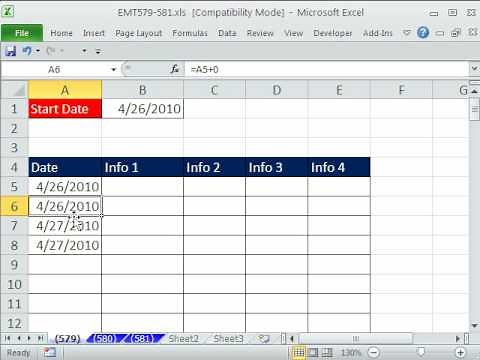Viewport: 480px width, 360px height.
Task: Open the Developer ribbon tab
Action: (x=333, y=33)
